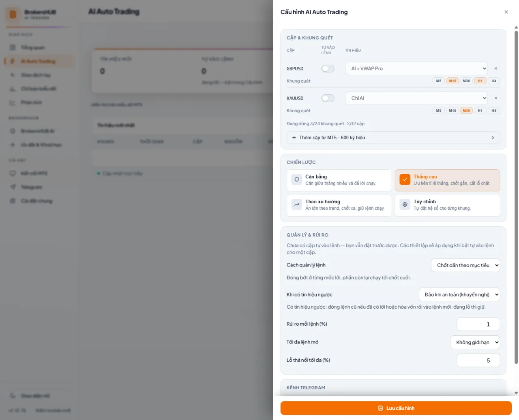Select the Tùy chỉnh gear icon

tap(405, 205)
